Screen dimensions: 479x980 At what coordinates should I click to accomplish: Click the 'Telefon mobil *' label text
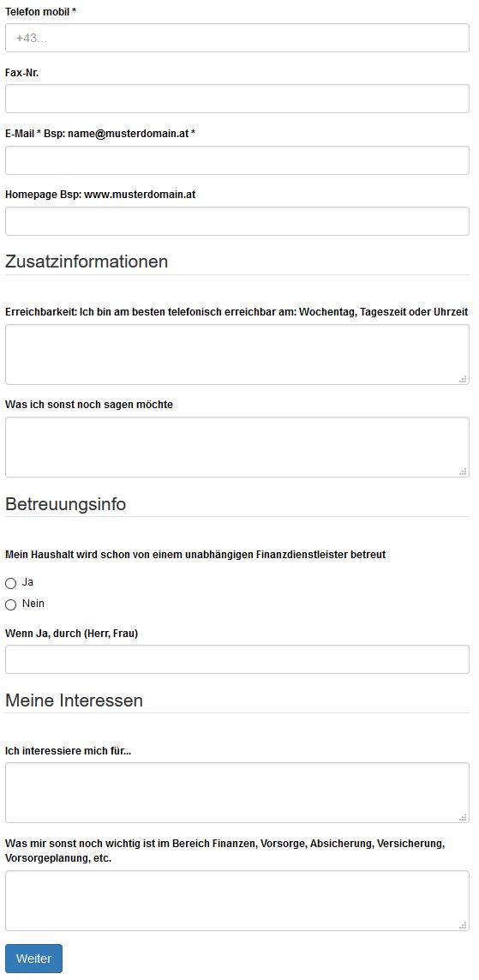(x=40, y=11)
